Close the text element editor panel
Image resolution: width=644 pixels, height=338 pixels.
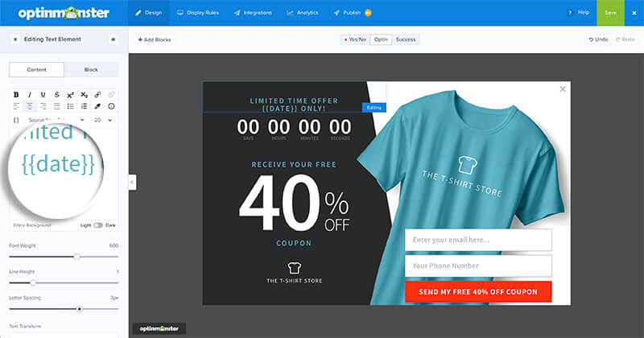point(15,39)
